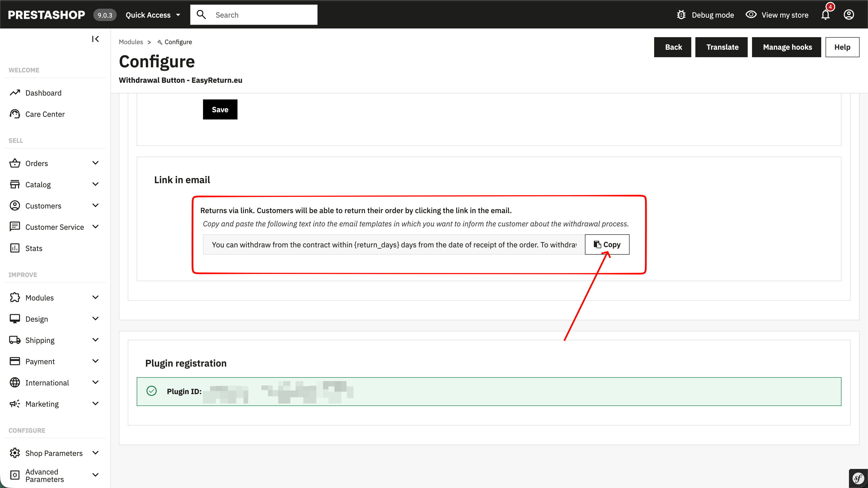Click the Marketing megaphone icon
Screen dimensions: 868x488
pos(15,404)
